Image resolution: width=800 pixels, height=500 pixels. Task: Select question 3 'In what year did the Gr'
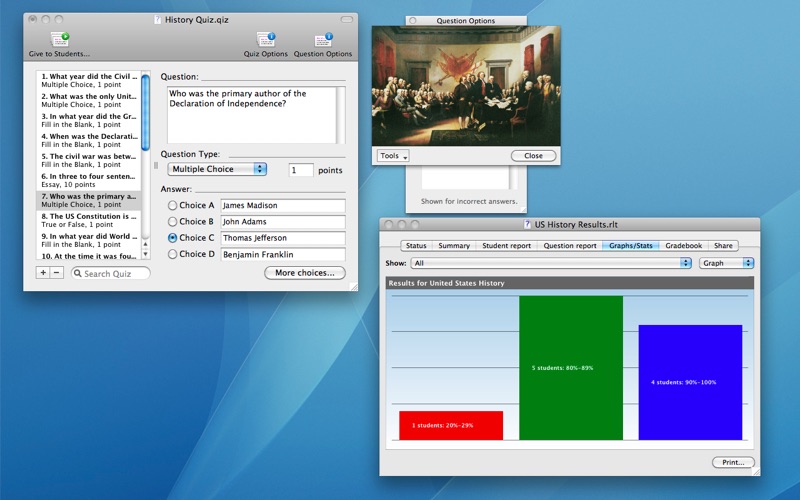point(89,120)
